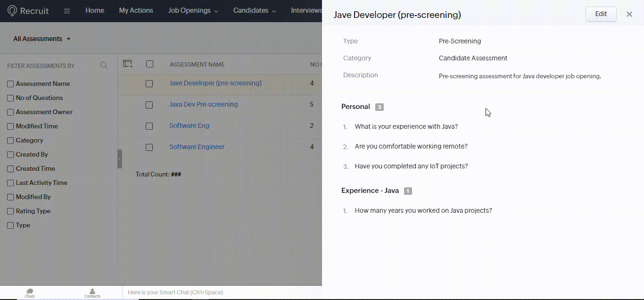Expand the Job Openings menu

pyautogui.click(x=193, y=10)
